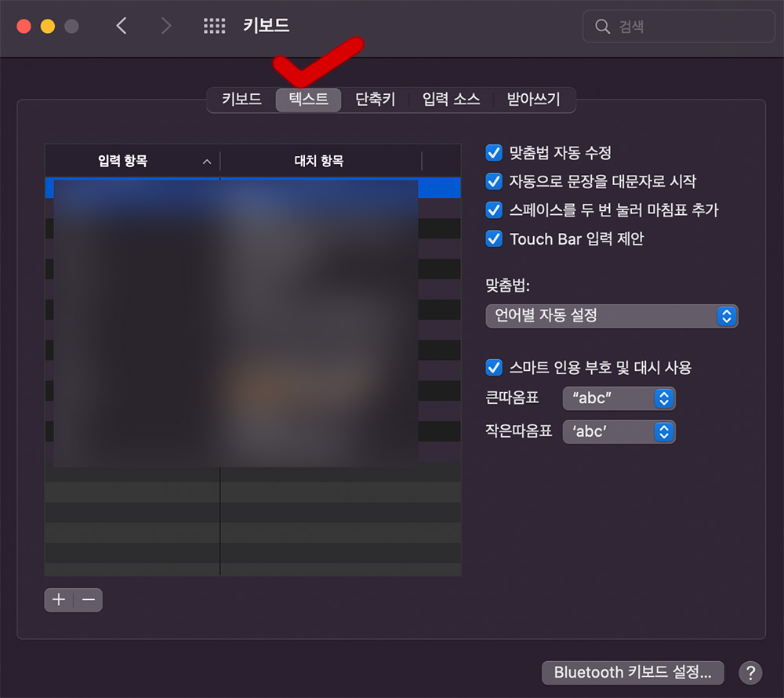This screenshot has height=698, width=784.
Task: Disable 스페이스를 두 번 눌러 마침표 추가
Action: (493, 210)
